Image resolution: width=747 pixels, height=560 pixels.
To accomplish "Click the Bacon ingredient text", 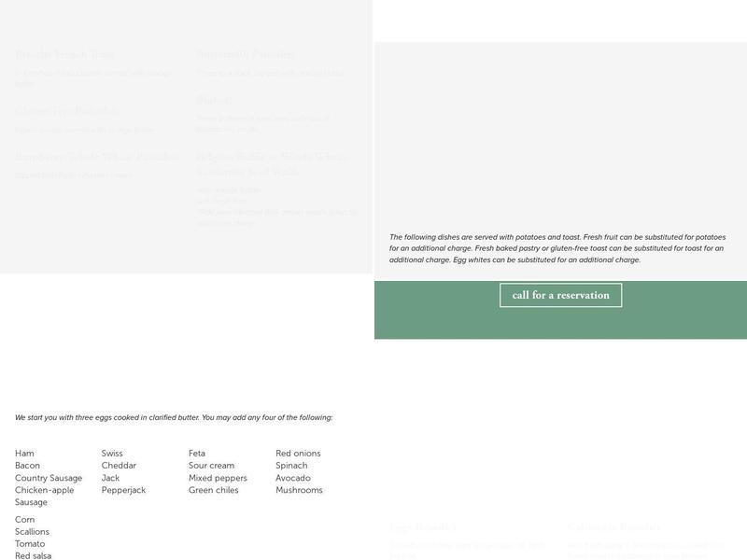I will (28, 466).
